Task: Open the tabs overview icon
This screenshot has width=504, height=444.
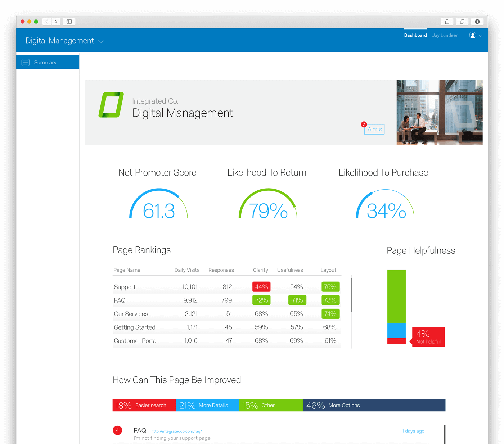Action: [462, 22]
